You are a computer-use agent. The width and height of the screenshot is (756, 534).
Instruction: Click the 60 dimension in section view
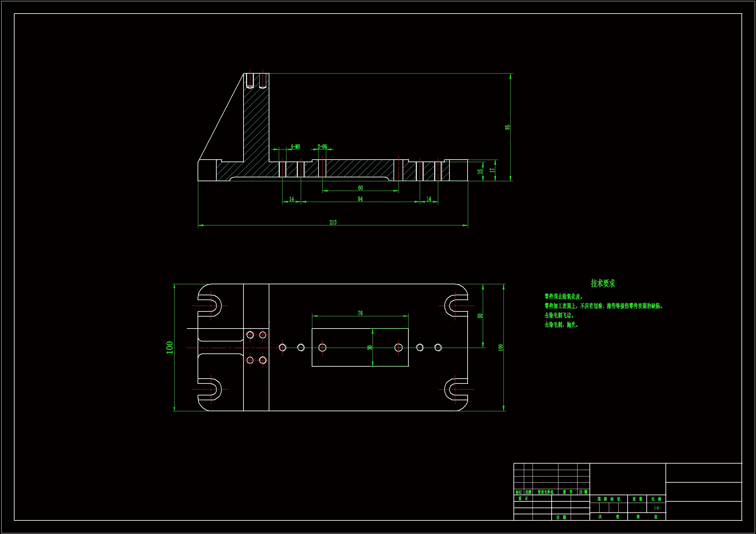(x=361, y=188)
